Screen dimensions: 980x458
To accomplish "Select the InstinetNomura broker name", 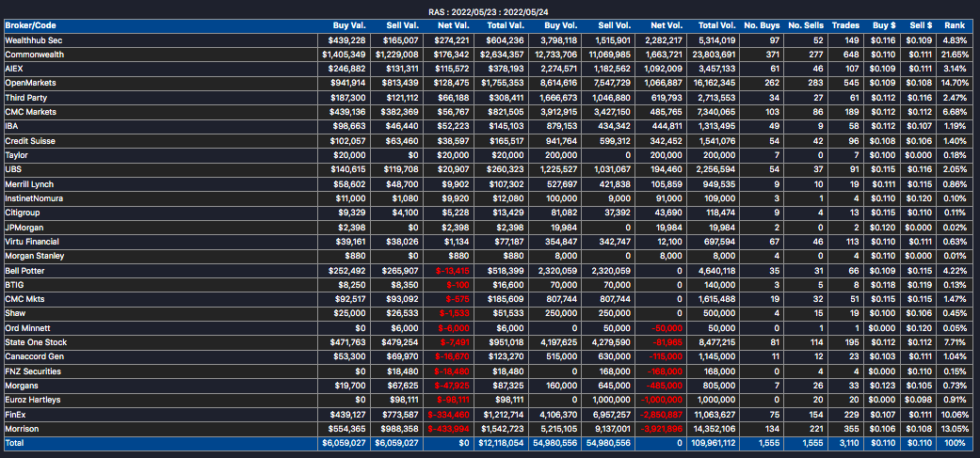I will coord(34,198).
